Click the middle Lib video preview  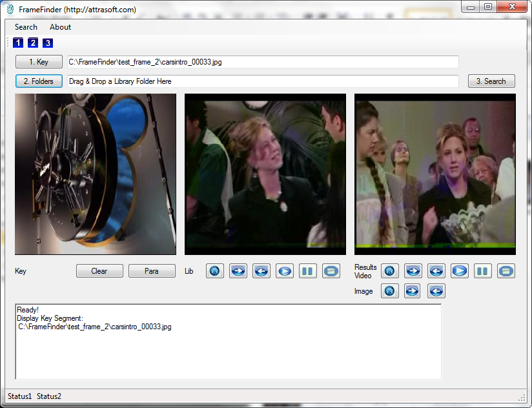pyautogui.click(x=265, y=174)
